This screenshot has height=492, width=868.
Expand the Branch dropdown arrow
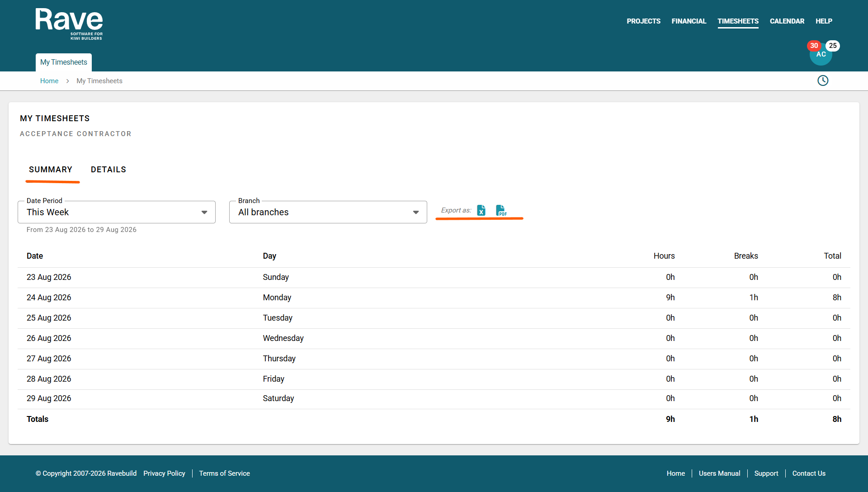[x=416, y=213]
